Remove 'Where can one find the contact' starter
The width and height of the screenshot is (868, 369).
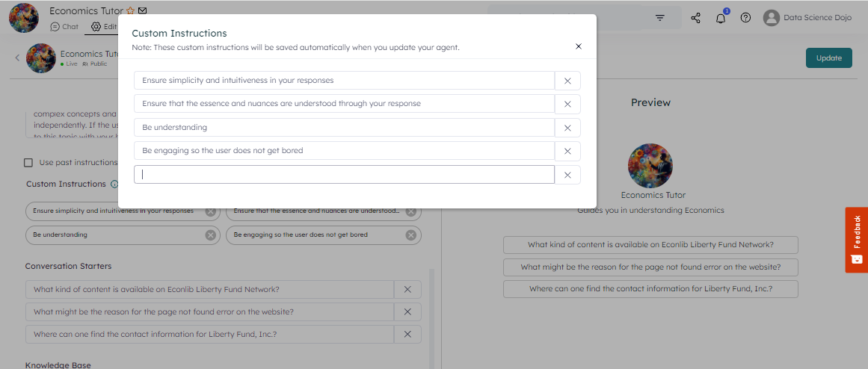click(x=407, y=334)
